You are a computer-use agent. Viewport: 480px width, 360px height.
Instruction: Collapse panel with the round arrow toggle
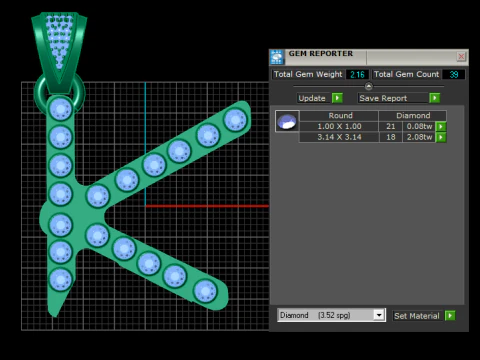point(368,86)
